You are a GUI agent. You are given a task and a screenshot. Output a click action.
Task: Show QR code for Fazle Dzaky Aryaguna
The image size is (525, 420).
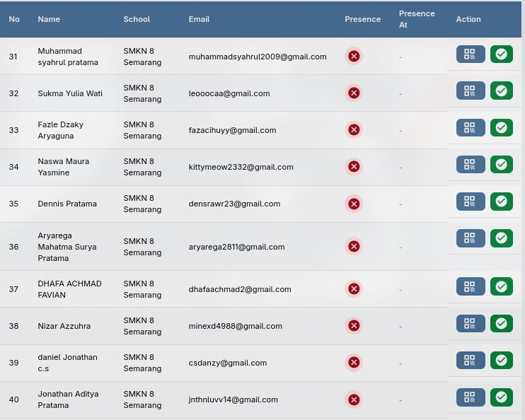click(471, 127)
